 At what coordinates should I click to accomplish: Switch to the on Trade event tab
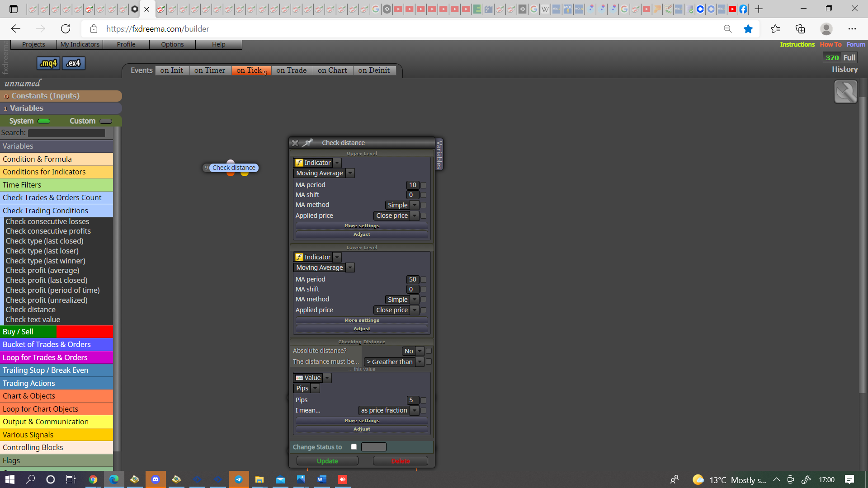click(291, 70)
